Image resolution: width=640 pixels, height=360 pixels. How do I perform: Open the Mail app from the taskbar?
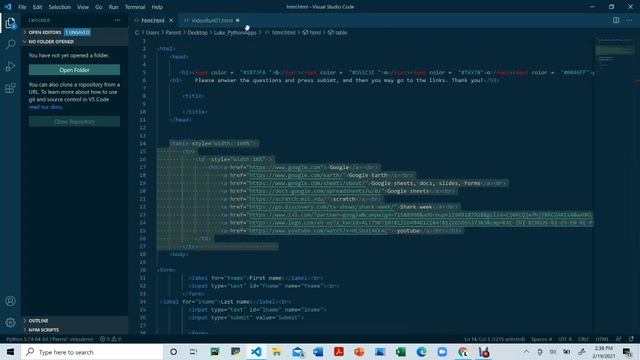click(298, 352)
